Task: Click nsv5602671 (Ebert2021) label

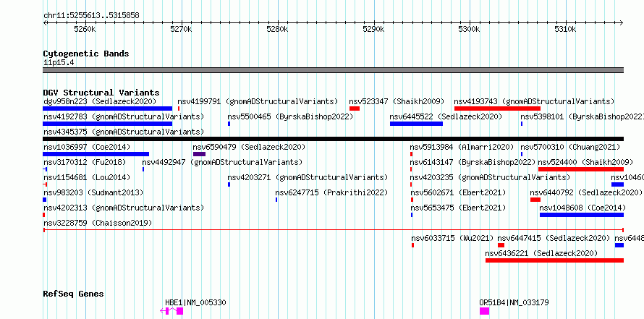Action: coord(458,192)
